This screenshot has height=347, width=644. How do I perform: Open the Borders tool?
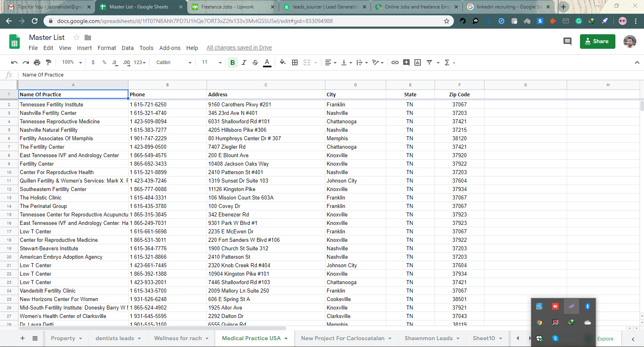(x=295, y=62)
